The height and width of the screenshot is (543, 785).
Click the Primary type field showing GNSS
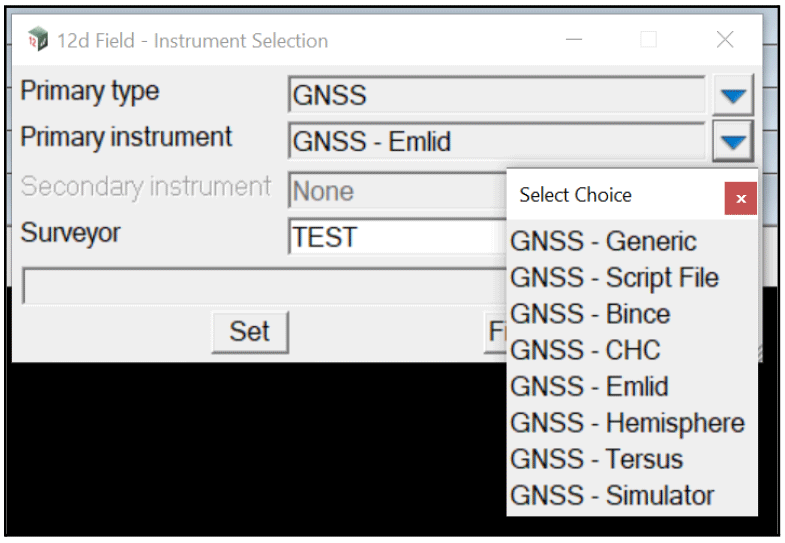[x=497, y=95]
